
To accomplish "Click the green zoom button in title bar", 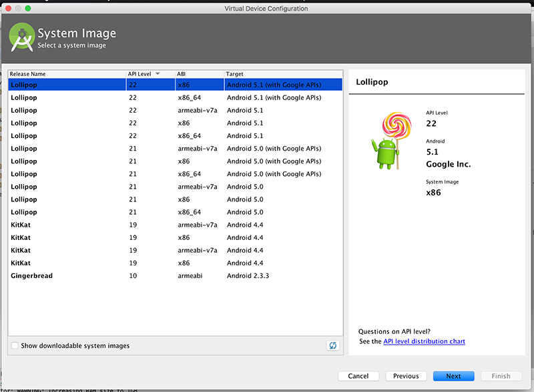I will pos(26,9).
